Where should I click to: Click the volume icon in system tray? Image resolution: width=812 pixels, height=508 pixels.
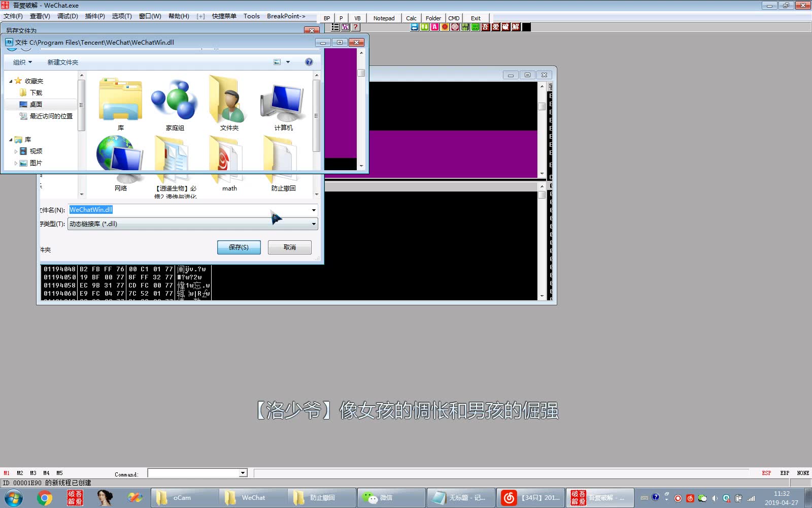click(x=715, y=498)
